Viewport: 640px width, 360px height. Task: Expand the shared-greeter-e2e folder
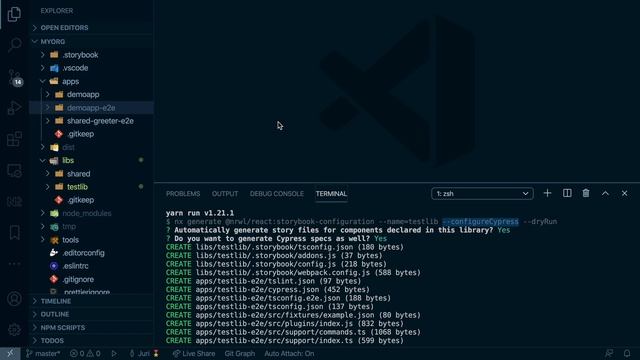point(91,121)
